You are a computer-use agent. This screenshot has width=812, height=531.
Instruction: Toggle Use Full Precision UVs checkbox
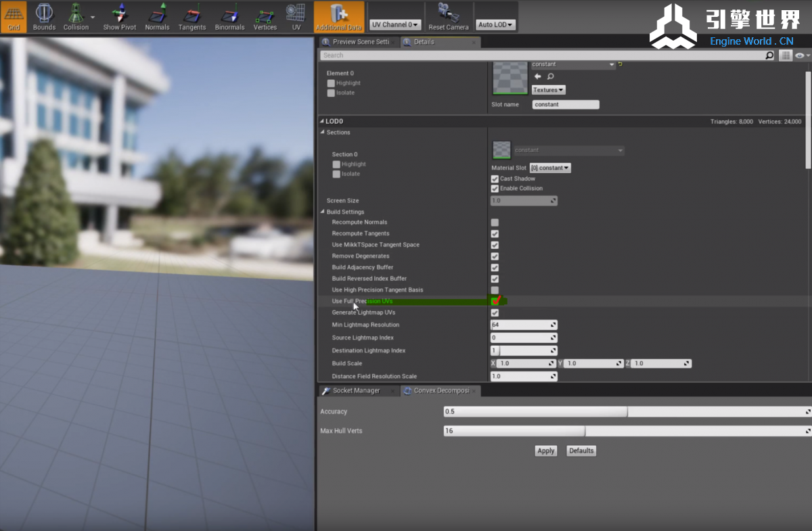[x=495, y=301]
